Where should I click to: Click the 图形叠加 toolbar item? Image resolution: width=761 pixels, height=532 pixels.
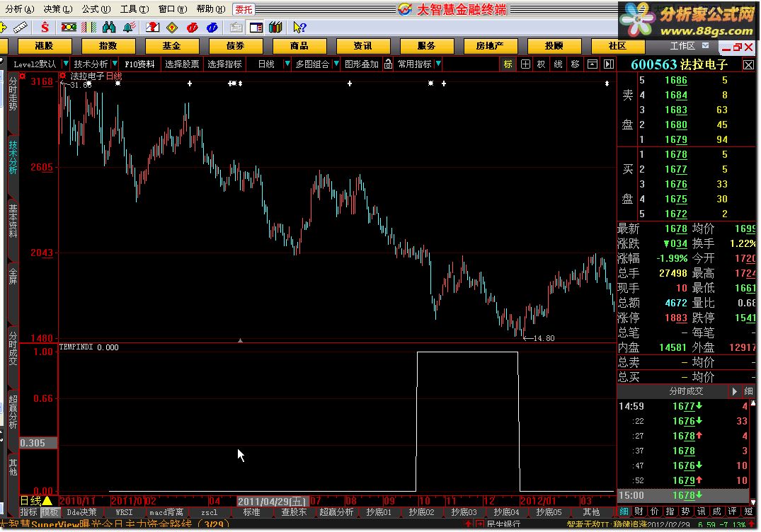362,64
